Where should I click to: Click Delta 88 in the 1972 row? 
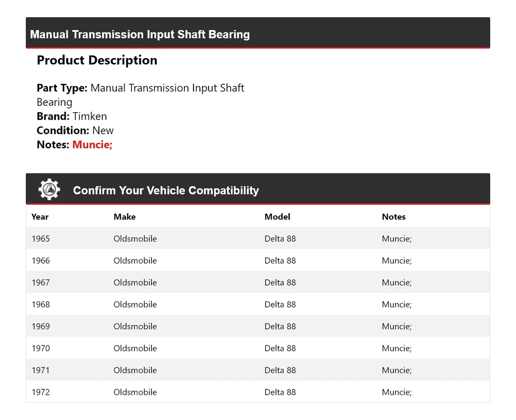coord(279,393)
